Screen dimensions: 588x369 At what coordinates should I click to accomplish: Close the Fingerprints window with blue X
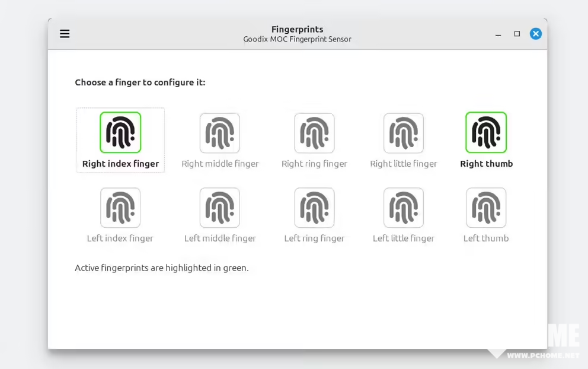click(x=536, y=34)
